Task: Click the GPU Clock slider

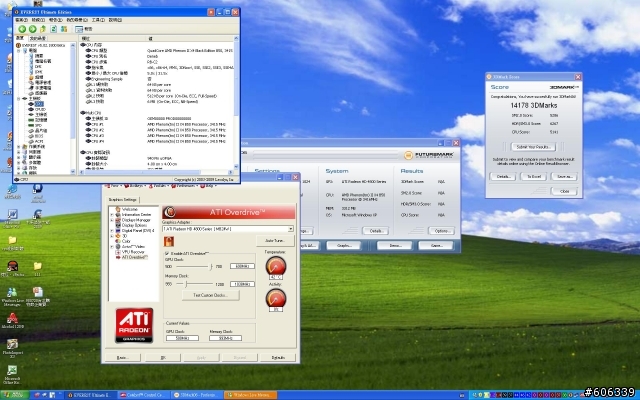Action: click(194, 267)
